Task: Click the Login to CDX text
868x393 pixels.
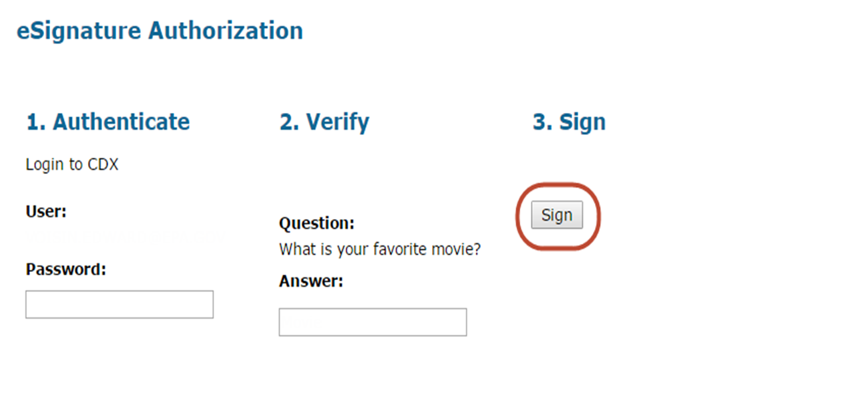Action: click(72, 164)
